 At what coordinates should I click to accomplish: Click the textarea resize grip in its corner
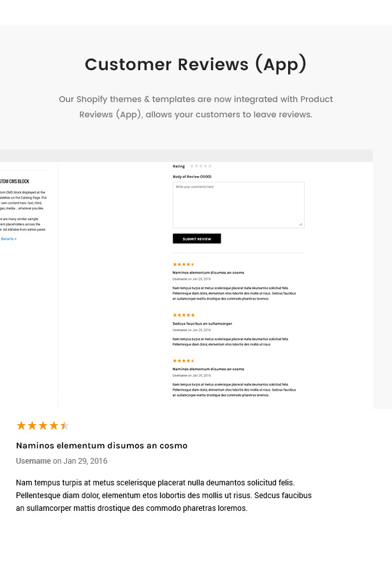click(301, 225)
